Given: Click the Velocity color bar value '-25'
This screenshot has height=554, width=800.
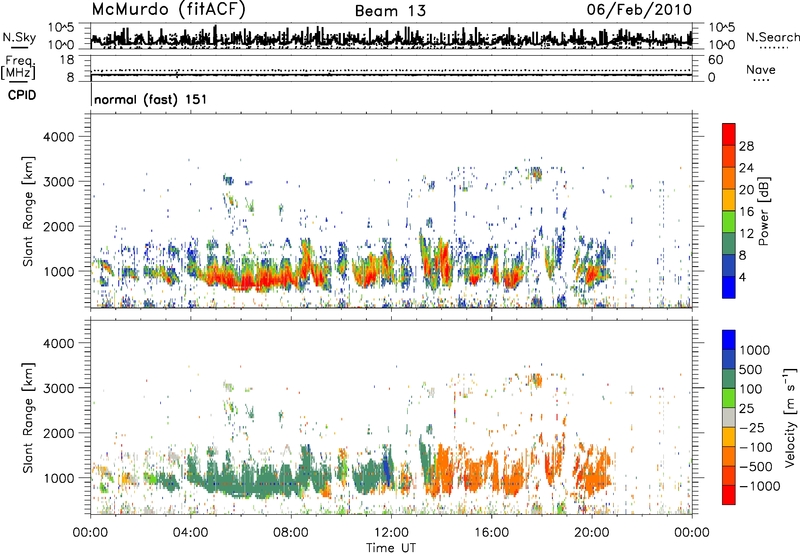Looking at the screenshot, I should 753,427.
